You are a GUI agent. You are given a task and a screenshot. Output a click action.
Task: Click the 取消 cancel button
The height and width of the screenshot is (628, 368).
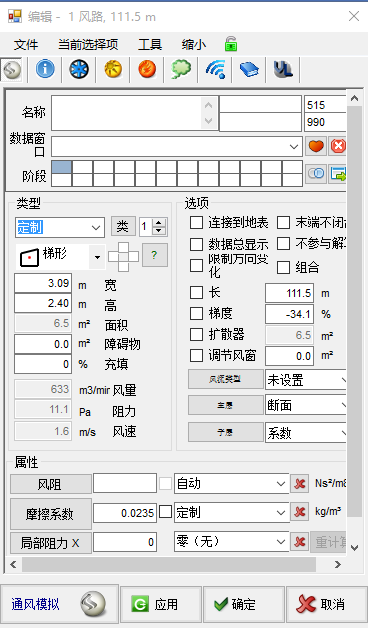click(x=326, y=604)
